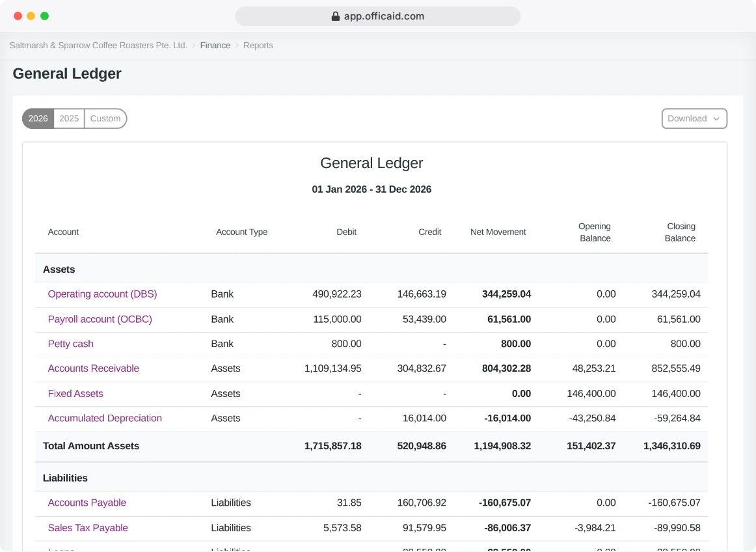Click the Account column header

click(x=63, y=232)
